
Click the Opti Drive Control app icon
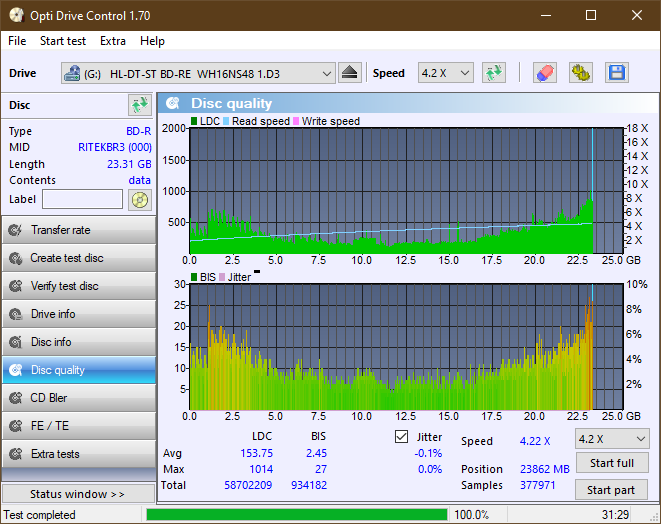pyautogui.click(x=16, y=15)
